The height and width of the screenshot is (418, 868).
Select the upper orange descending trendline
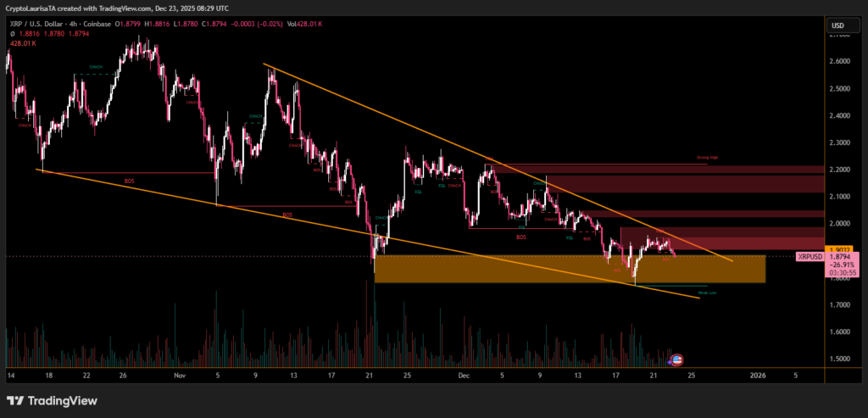tap(381, 112)
